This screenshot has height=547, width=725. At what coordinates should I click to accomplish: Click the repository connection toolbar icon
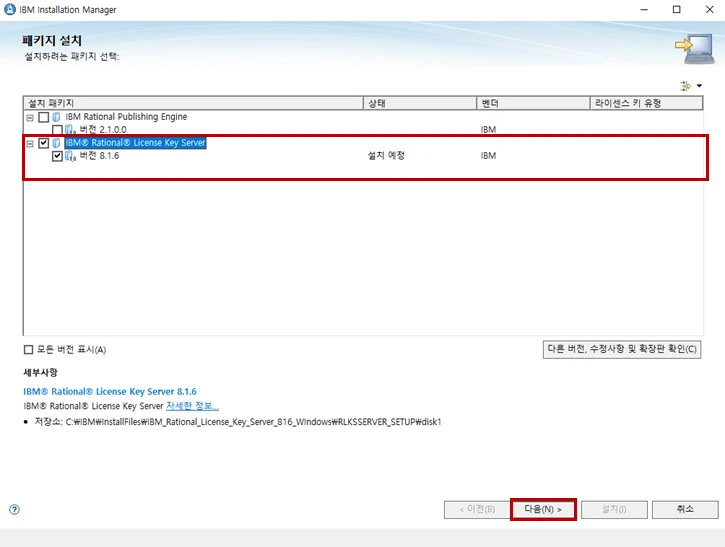pyautogui.click(x=685, y=86)
